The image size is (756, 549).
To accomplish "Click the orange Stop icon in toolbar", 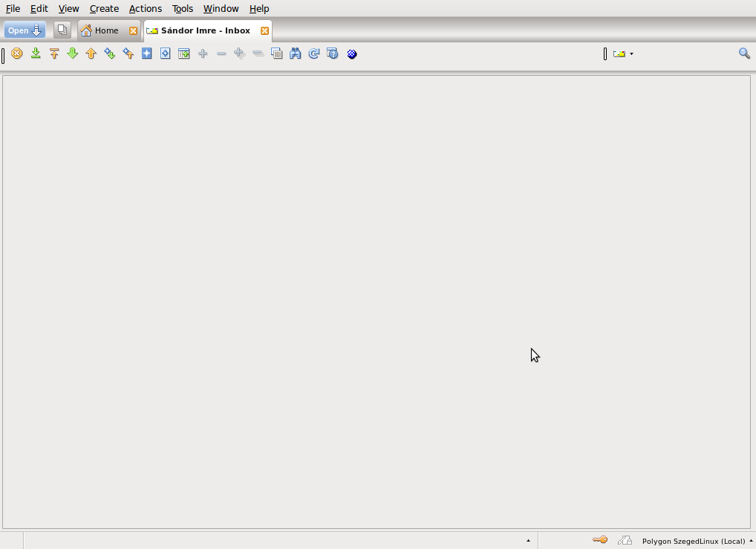I will point(17,53).
